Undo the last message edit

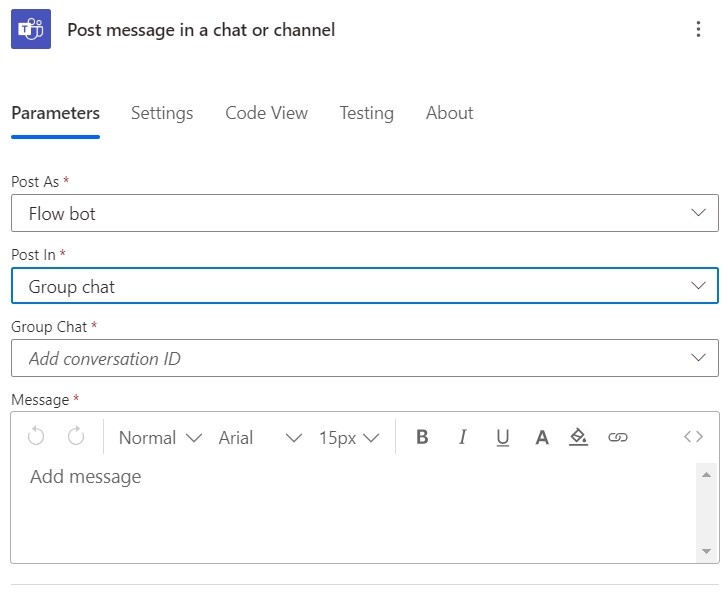point(36,436)
